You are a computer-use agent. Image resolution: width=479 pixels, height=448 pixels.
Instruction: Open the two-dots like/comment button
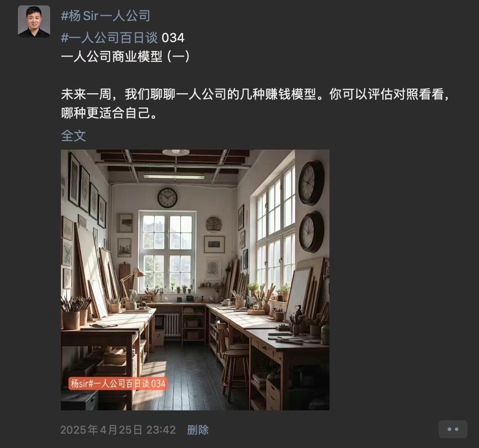[x=453, y=429]
